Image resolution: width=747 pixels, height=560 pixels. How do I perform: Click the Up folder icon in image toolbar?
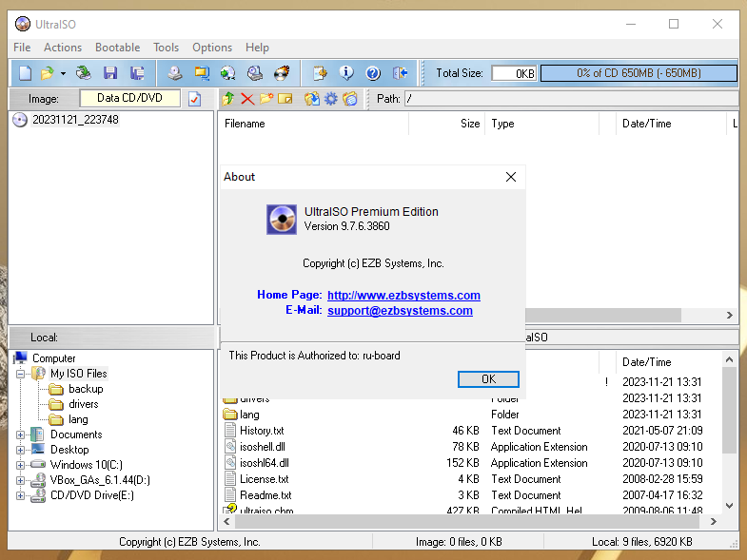click(228, 99)
